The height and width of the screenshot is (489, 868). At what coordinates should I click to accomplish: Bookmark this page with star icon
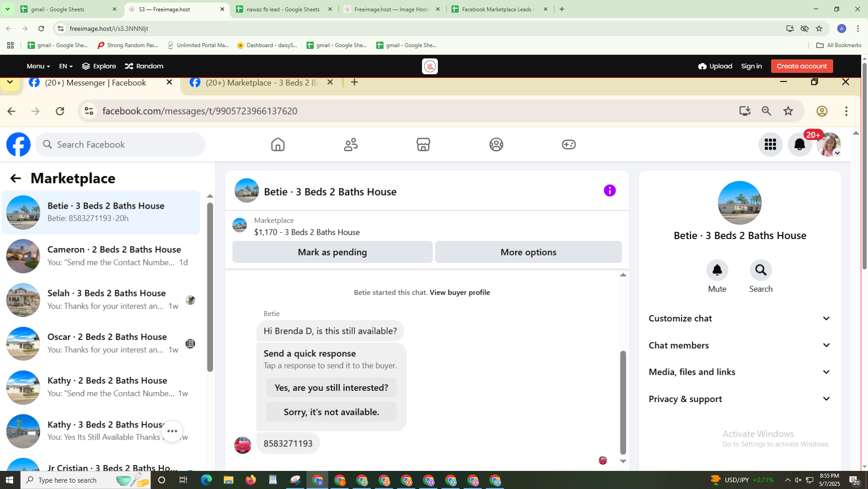coord(819,29)
